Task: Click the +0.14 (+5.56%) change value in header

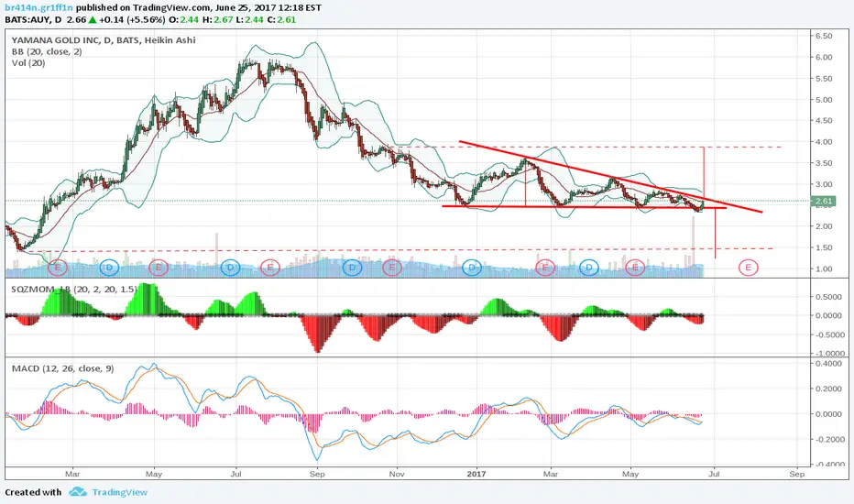Action: [132, 19]
